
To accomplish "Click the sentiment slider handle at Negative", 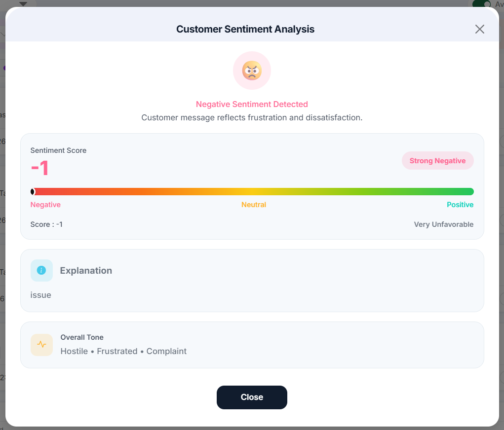I will [33, 192].
